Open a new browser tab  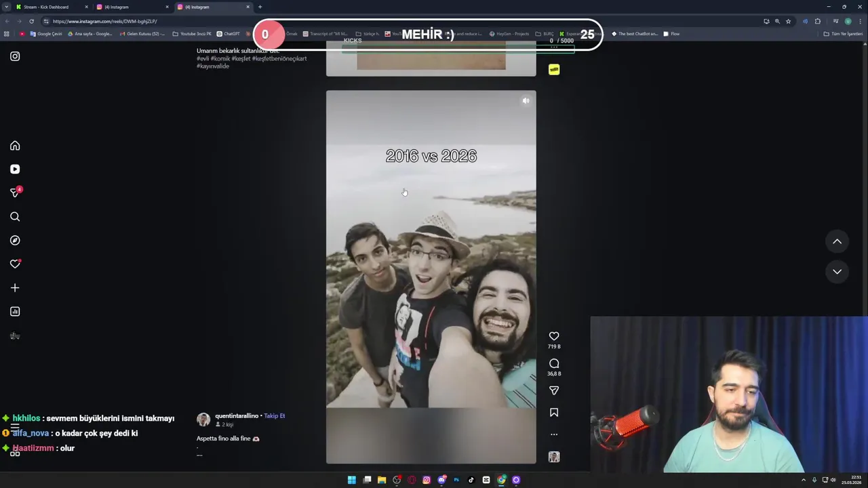[260, 7]
